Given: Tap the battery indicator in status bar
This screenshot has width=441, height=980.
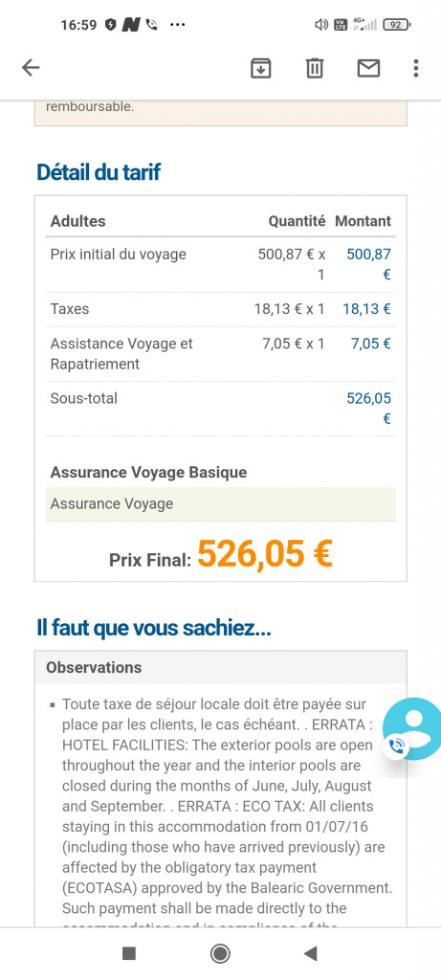Looking at the screenshot, I should (x=397, y=25).
